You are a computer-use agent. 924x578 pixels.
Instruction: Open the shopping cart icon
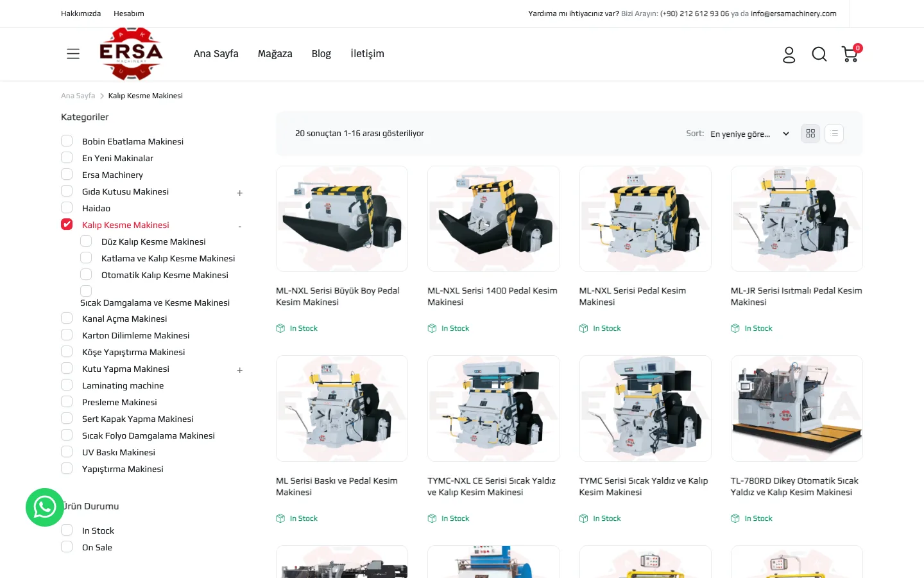tap(850, 54)
